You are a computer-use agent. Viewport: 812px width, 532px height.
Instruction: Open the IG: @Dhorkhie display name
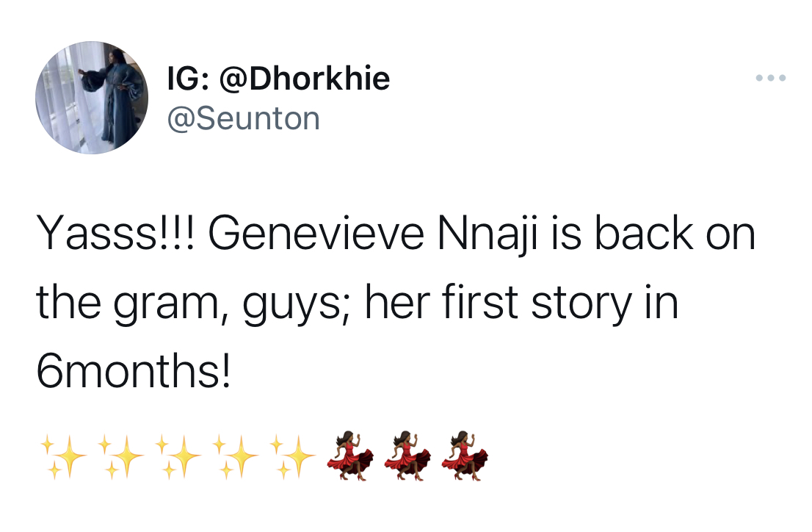click(x=278, y=79)
